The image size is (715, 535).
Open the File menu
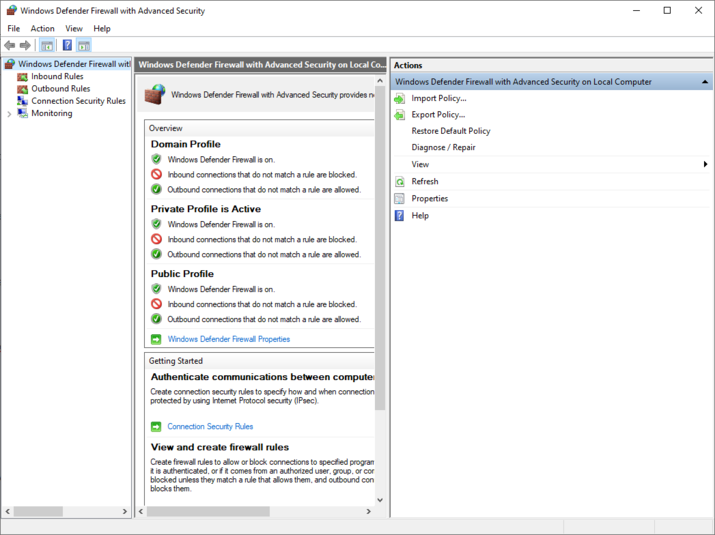14,28
